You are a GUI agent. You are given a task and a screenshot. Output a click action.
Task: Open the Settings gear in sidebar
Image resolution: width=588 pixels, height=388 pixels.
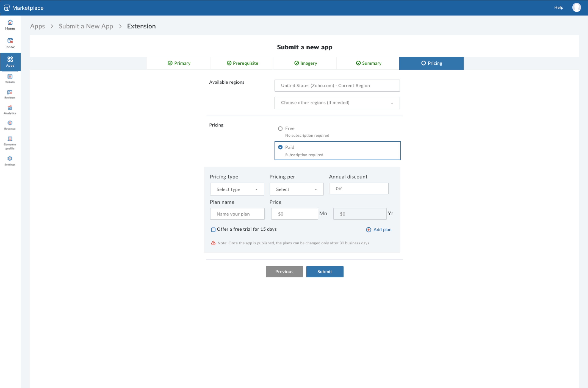[x=10, y=161]
